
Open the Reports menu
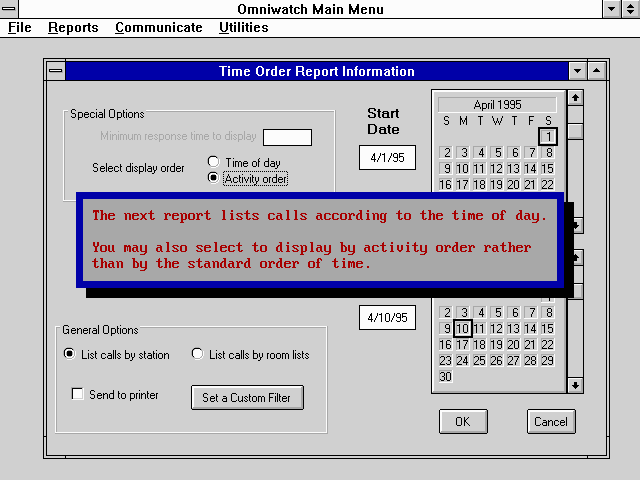[x=73, y=28]
